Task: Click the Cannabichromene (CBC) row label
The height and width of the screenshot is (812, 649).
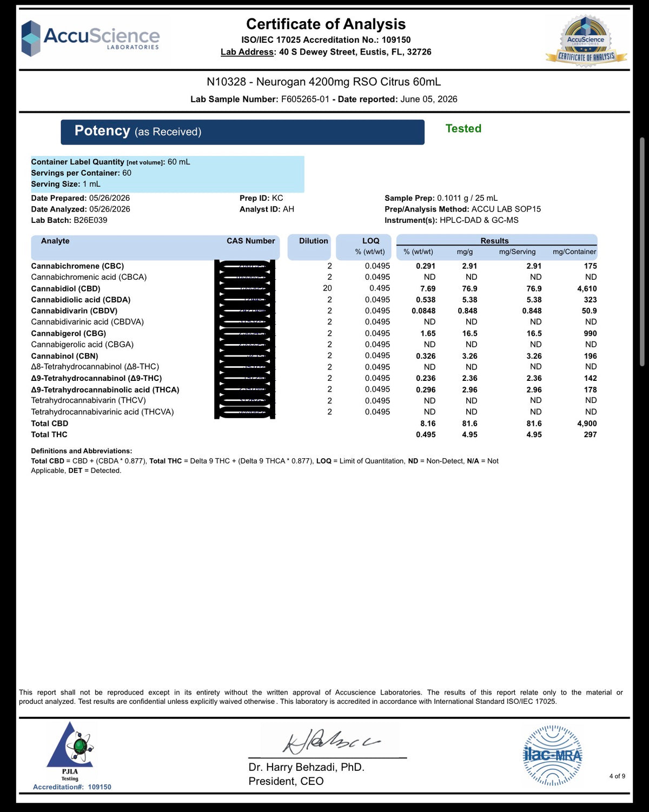Action: pos(77,266)
